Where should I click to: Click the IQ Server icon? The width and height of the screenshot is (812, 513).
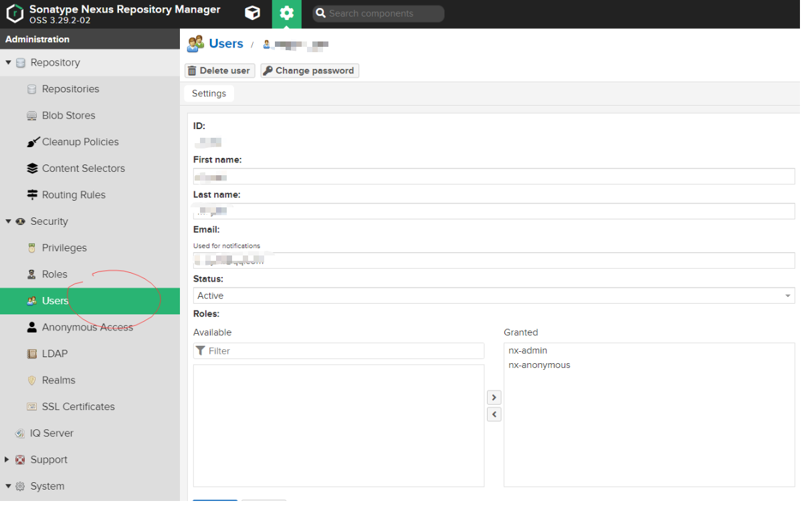20,433
